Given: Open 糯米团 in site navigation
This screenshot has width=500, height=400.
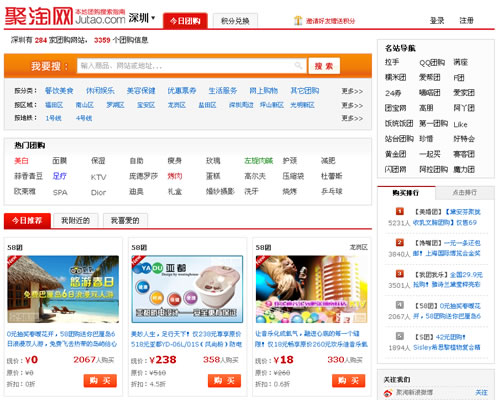Looking at the screenshot, I should tap(396, 77).
